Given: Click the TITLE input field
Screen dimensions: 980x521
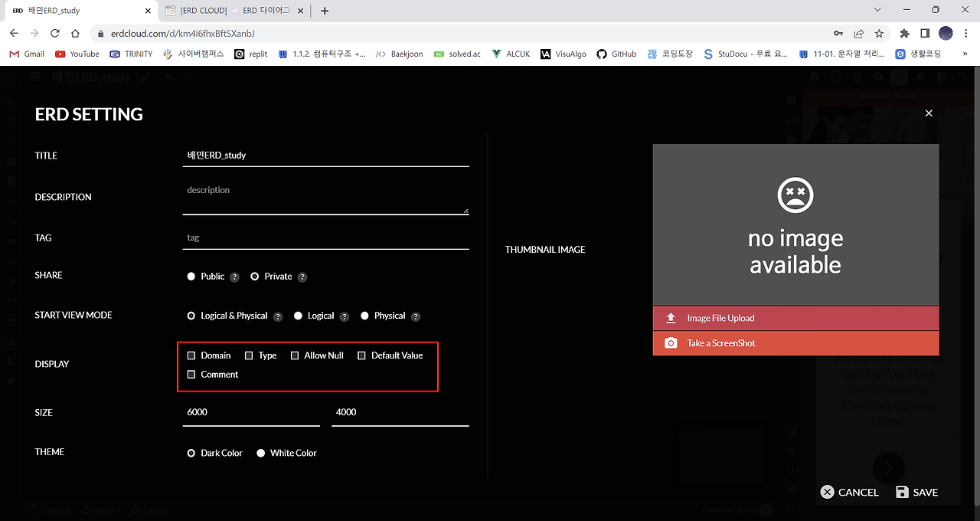Looking at the screenshot, I should coord(325,155).
